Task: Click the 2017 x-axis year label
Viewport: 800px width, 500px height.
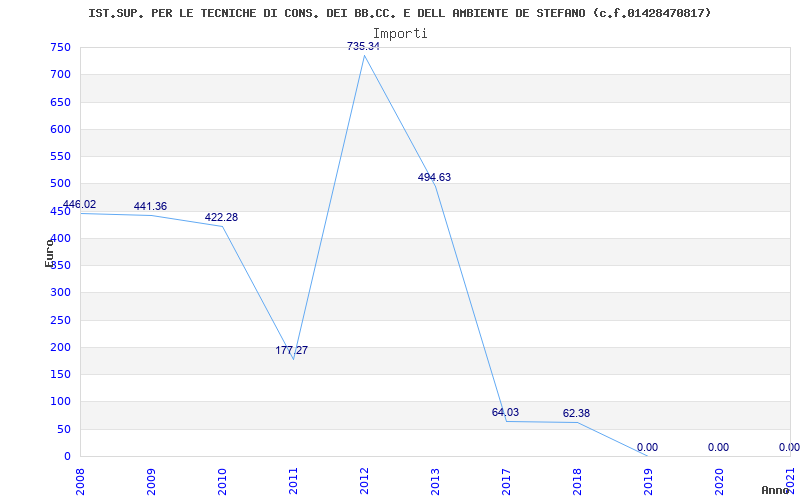Action: coord(506,482)
